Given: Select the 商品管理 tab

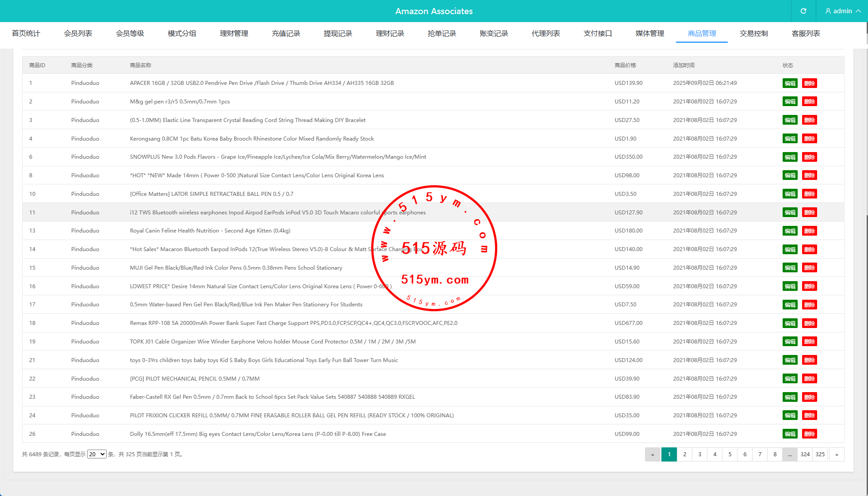Looking at the screenshot, I should [x=702, y=34].
